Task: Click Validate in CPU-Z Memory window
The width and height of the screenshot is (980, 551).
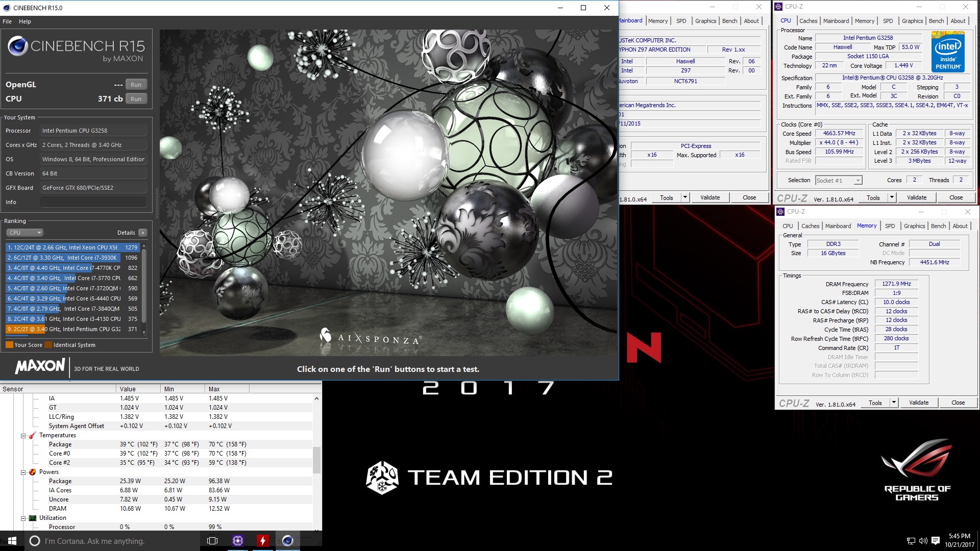Action: tap(919, 403)
